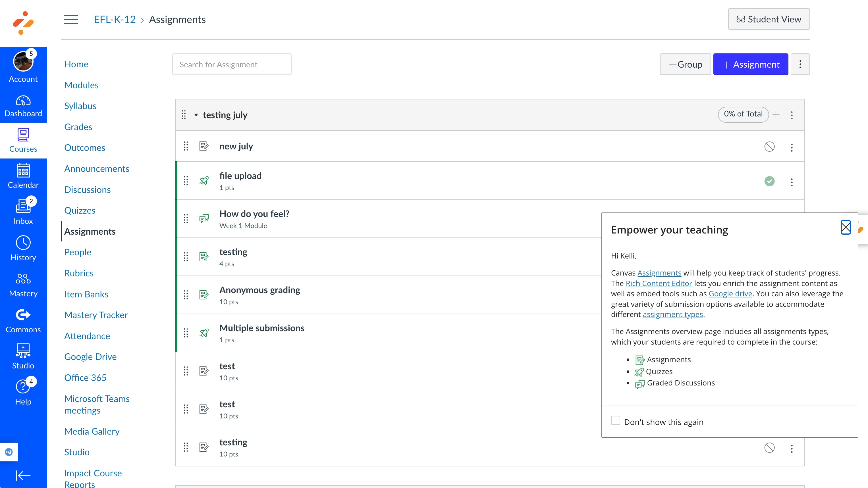Viewport: 868px width, 488px height.
Task: Open the assignments settings kebab menu
Action: click(x=800, y=64)
